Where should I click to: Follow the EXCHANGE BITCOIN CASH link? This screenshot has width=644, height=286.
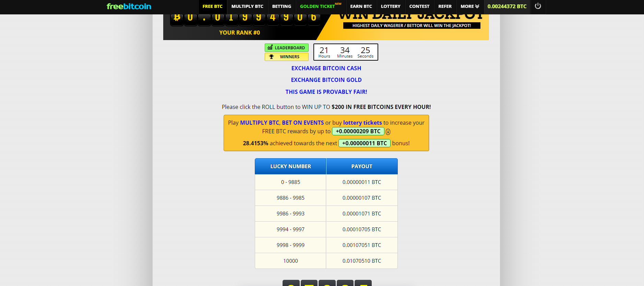point(326,68)
